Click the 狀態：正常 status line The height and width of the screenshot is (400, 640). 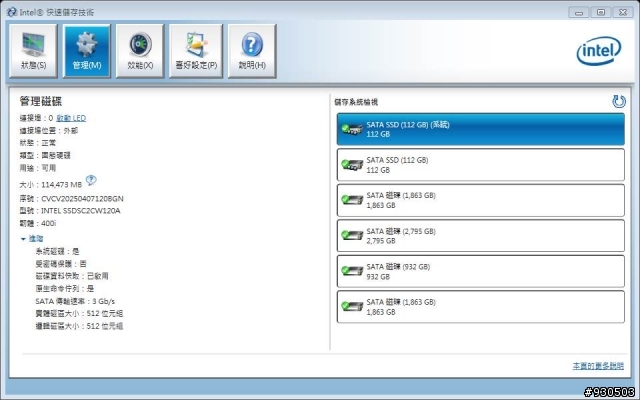pos(38,143)
